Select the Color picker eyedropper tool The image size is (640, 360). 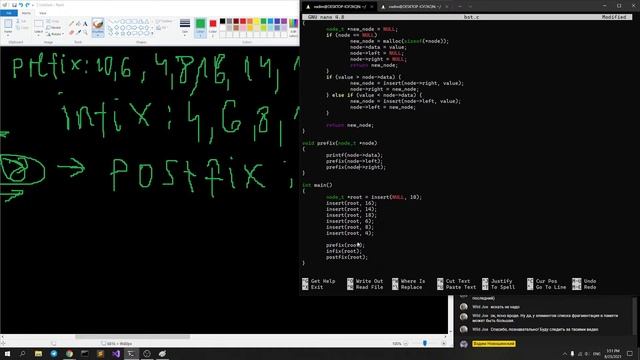[x=78, y=32]
